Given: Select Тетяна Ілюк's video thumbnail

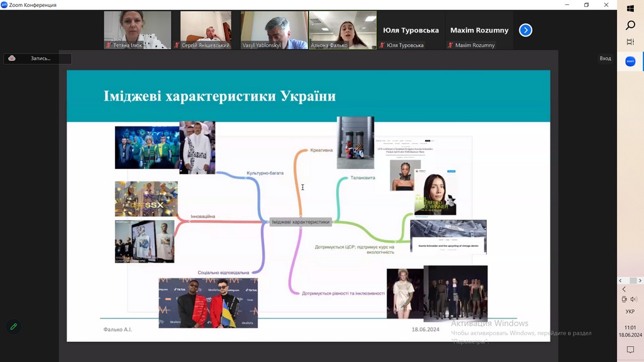Looking at the screenshot, I should coord(137,30).
